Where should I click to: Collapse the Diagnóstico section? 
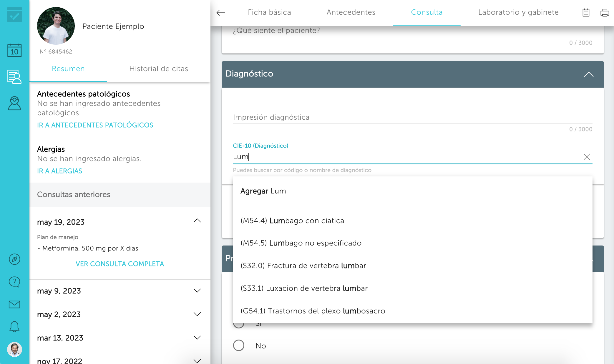pos(588,74)
